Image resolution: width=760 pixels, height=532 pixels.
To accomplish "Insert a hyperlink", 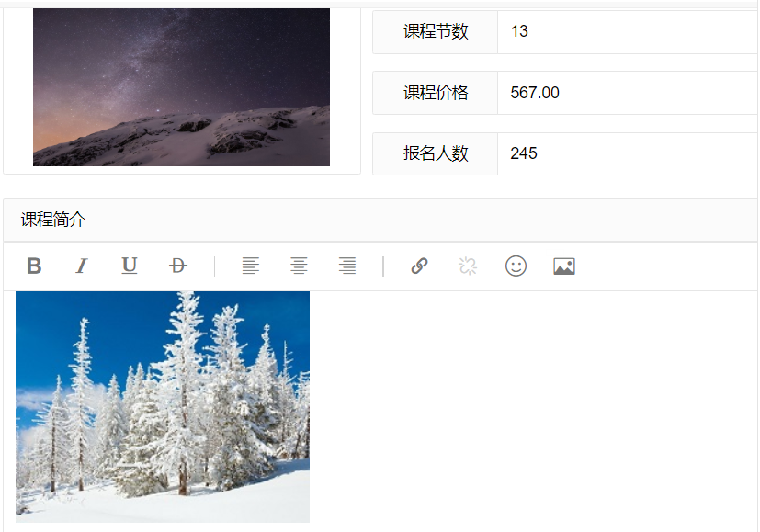I will (419, 266).
